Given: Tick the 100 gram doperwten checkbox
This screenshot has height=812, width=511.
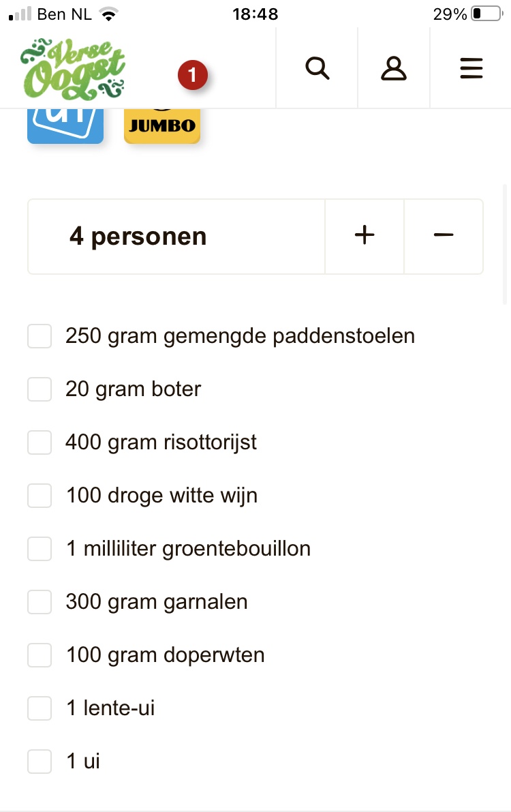Looking at the screenshot, I should click(x=40, y=655).
